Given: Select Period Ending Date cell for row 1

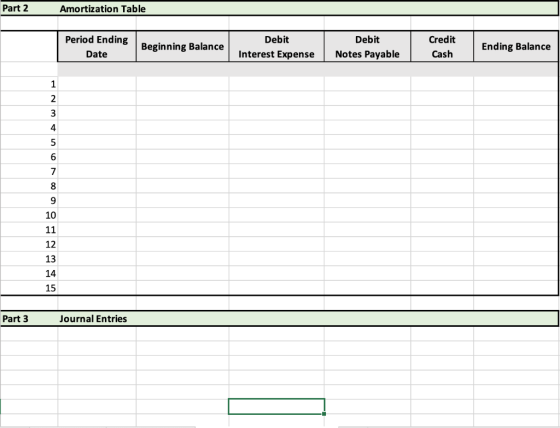Looking at the screenshot, I should 97,84.
